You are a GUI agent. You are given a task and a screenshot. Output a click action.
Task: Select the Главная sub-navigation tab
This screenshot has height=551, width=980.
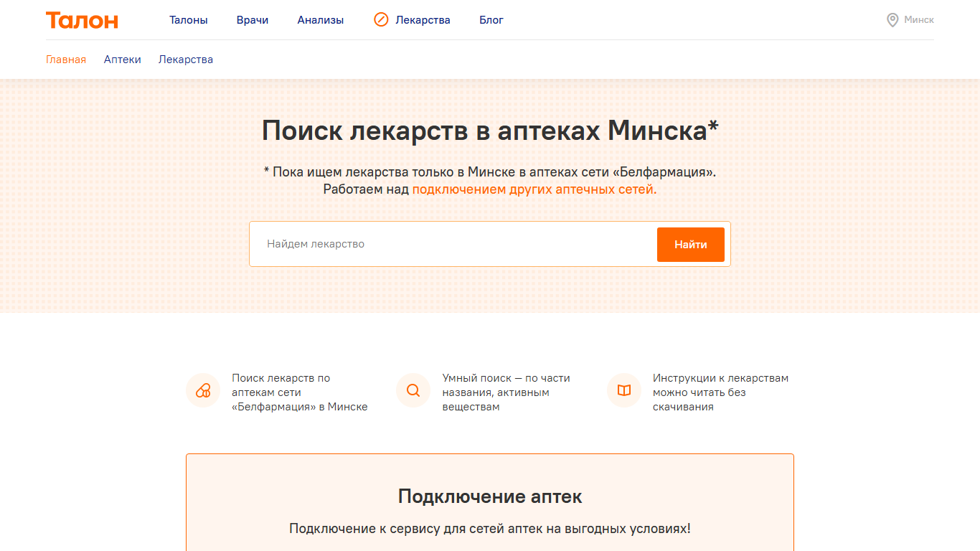tap(66, 60)
